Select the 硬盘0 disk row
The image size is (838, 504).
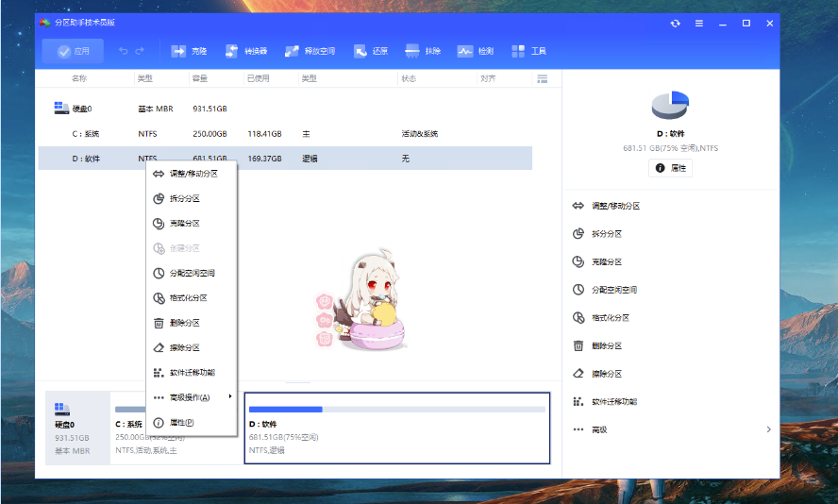tap(285, 109)
